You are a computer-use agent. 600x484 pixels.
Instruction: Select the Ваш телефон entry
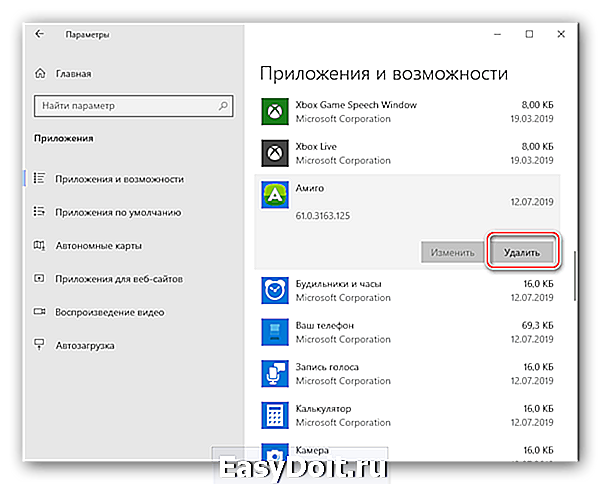(407, 332)
